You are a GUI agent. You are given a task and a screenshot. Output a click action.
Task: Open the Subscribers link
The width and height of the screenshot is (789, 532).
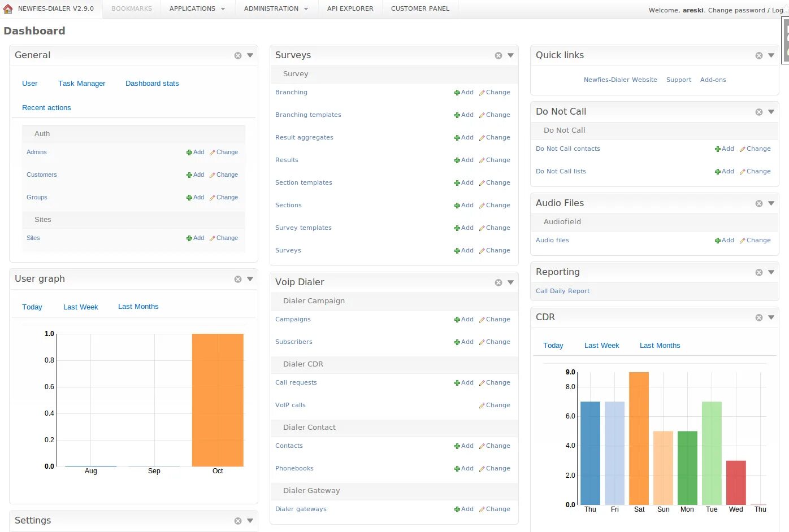(294, 342)
